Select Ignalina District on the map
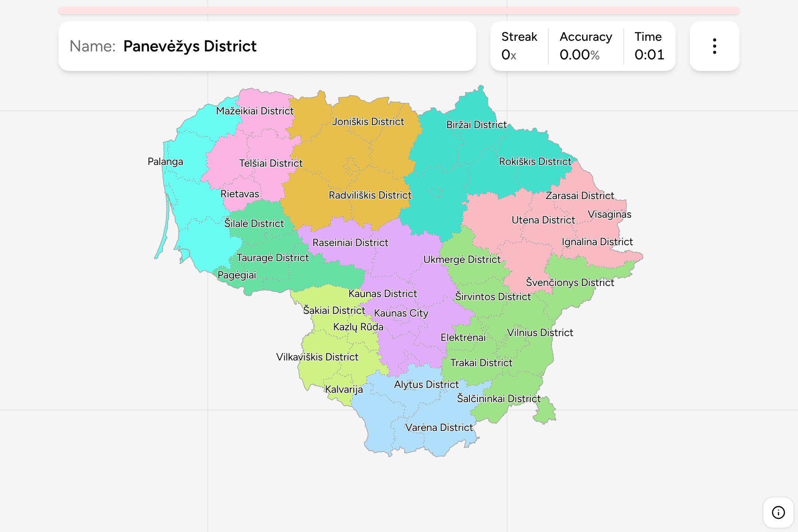The image size is (798, 532). pos(597,242)
